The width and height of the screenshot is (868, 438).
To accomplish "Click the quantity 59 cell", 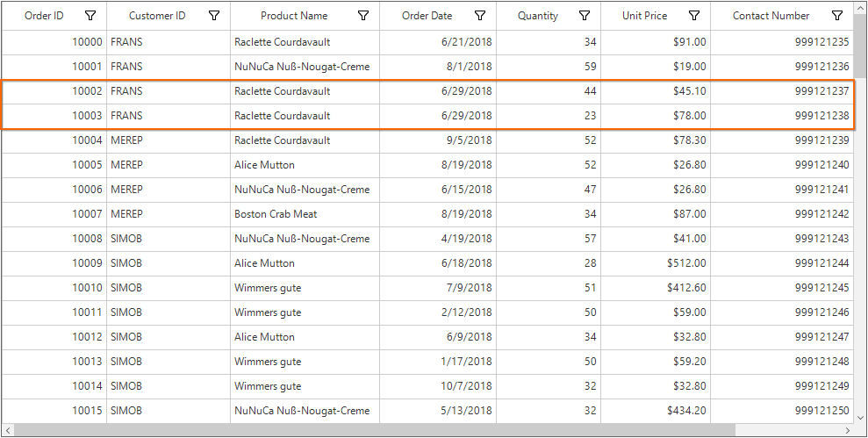I will pyautogui.click(x=549, y=67).
